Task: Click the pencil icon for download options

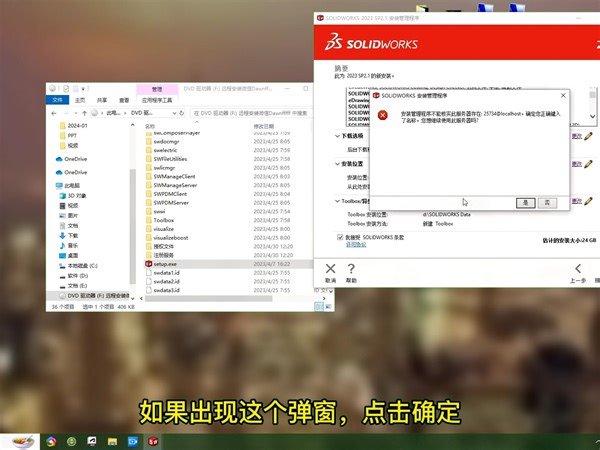Action: 588,136
